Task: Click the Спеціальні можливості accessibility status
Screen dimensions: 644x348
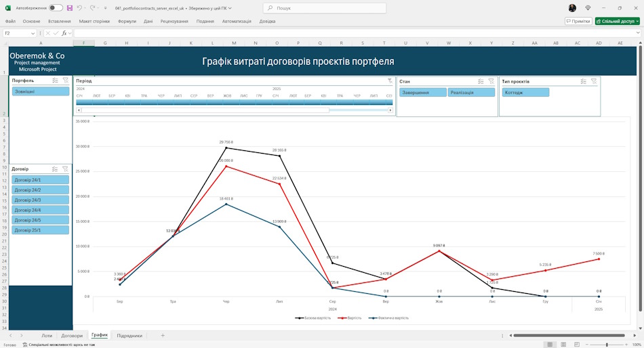Action: coord(59,345)
